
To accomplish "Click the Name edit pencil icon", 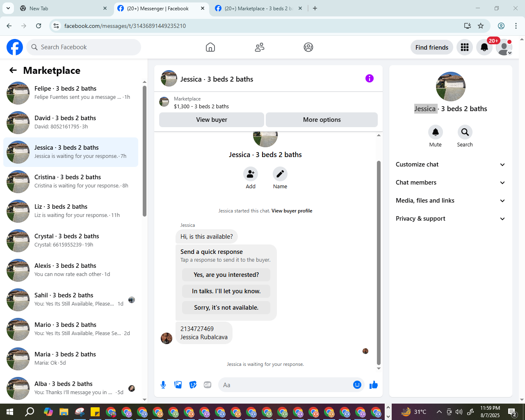I will pyautogui.click(x=280, y=174).
